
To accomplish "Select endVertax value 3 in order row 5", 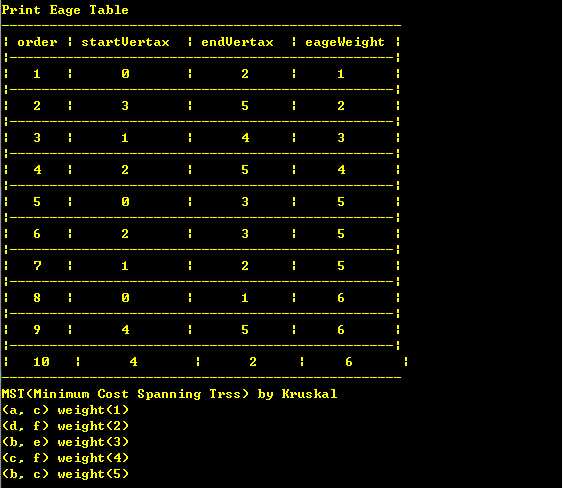I will pyautogui.click(x=245, y=202).
